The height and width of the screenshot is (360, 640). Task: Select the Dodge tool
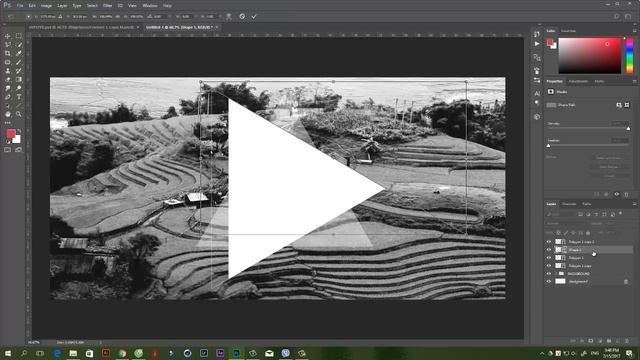point(19,88)
